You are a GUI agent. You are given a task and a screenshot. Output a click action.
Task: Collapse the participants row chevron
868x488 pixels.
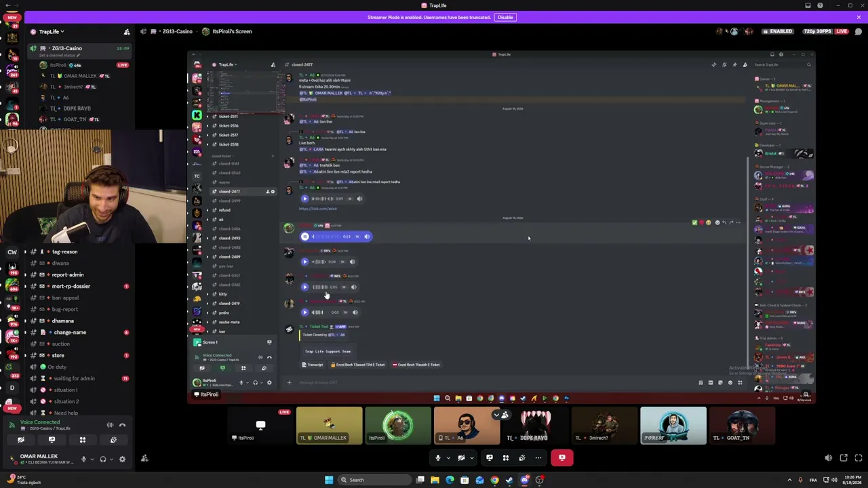click(496, 414)
